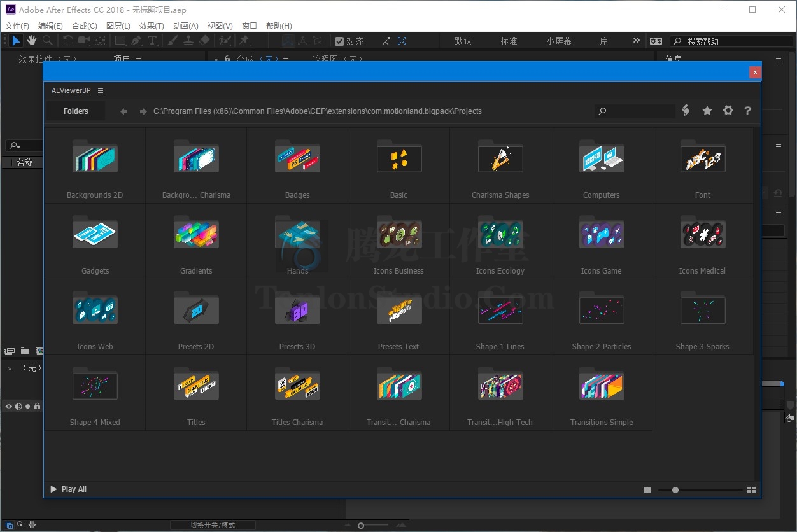Select the Rotation tool
Viewport: 797px width, 532px height.
[68, 41]
